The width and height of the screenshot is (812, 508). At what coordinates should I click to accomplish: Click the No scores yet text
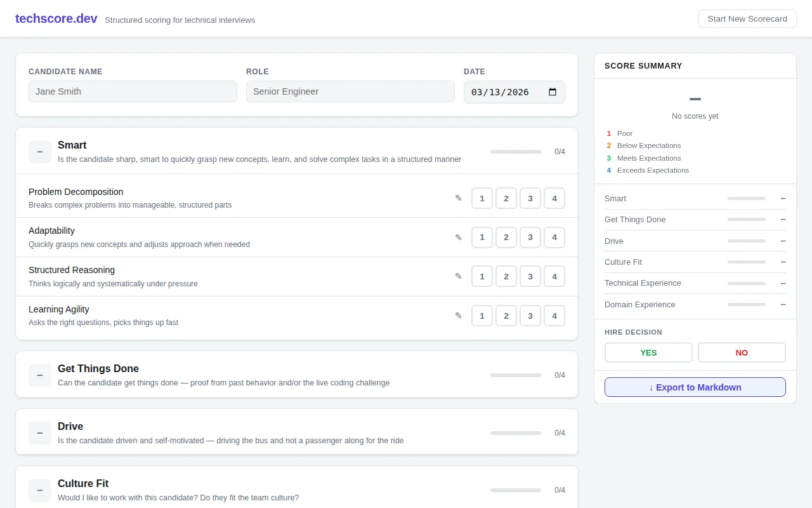[x=695, y=116]
